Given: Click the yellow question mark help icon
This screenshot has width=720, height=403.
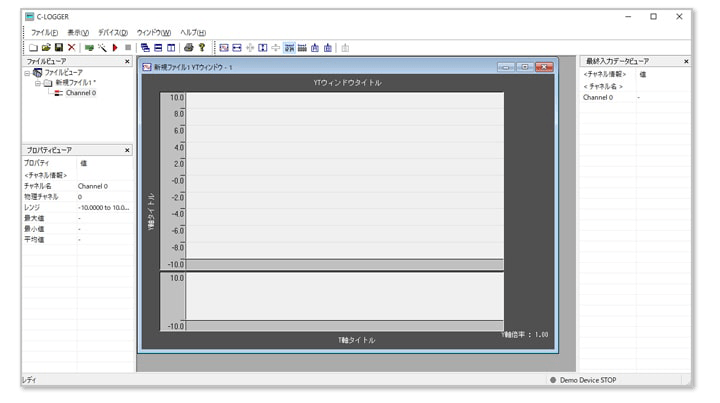Looking at the screenshot, I should (x=201, y=47).
